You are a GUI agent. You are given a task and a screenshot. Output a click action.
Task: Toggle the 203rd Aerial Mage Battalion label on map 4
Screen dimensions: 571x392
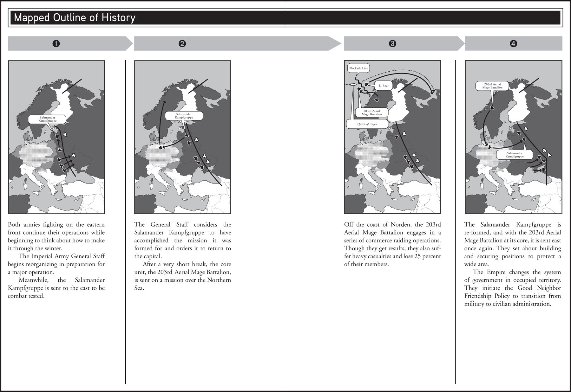tap(492, 85)
